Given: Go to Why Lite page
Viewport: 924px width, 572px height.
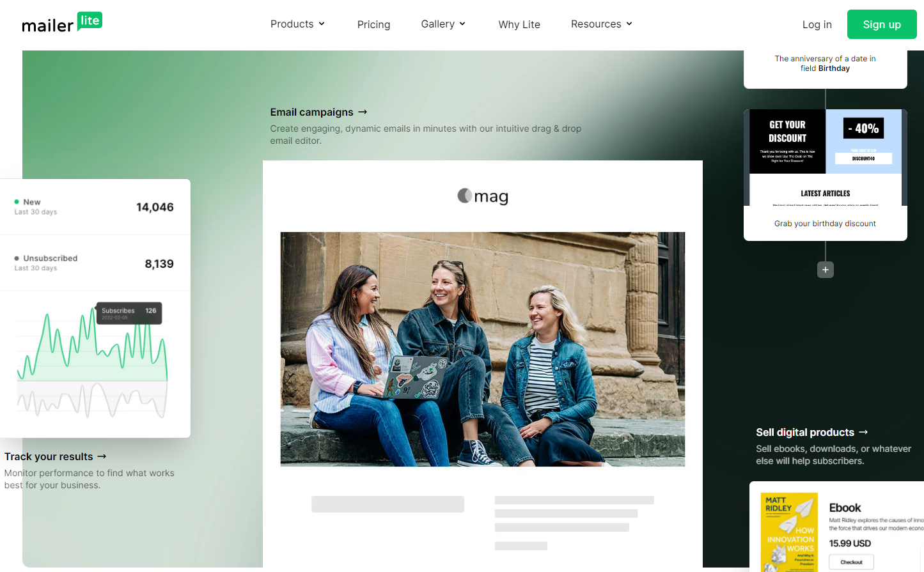Looking at the screenshot, I should (x=519, y=24).
